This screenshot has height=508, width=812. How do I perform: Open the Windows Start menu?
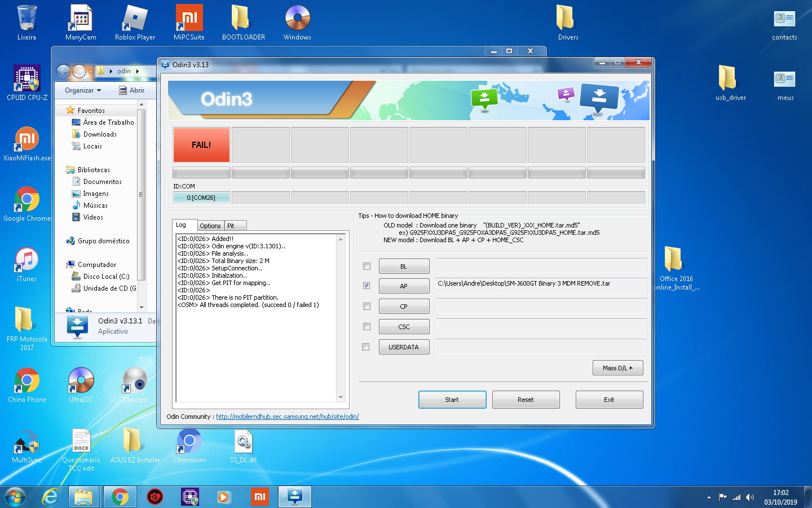coord(15,497)
